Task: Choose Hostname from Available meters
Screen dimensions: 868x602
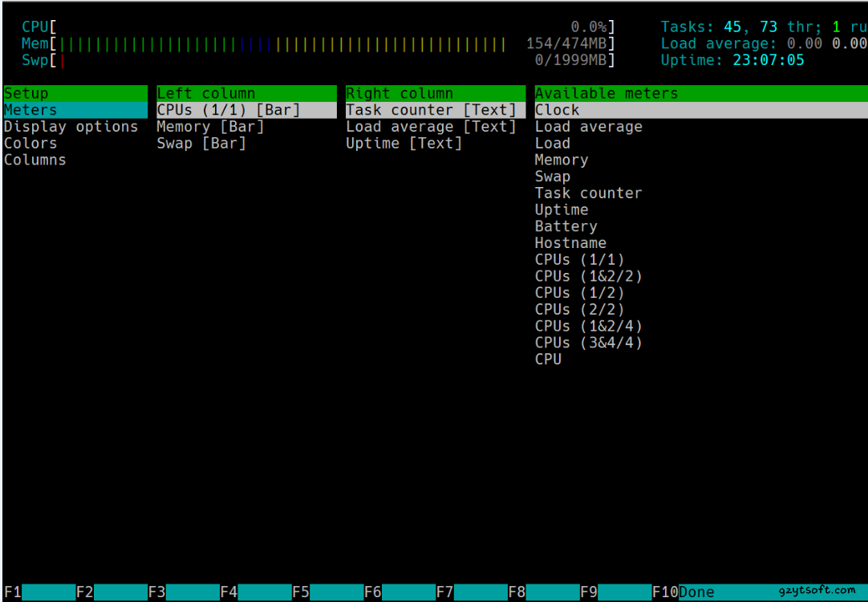Action: 570,243
